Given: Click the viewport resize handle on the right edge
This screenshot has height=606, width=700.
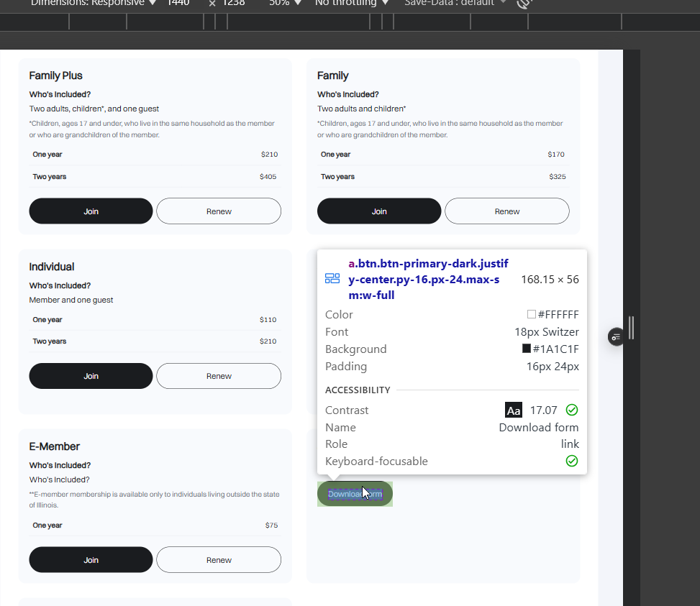Looking at the screenshot, I should [x=632, y=328].
